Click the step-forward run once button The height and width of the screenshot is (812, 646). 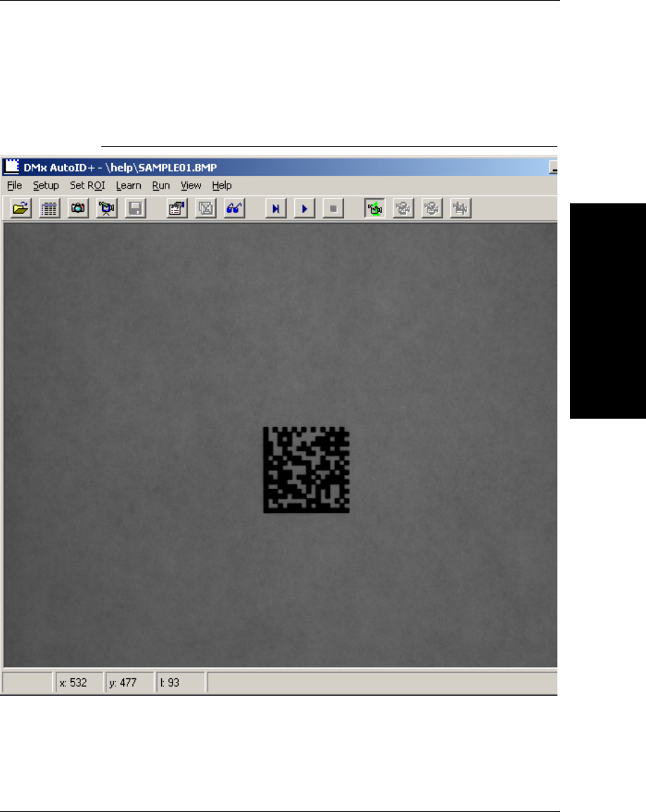(x=276, y=209)
